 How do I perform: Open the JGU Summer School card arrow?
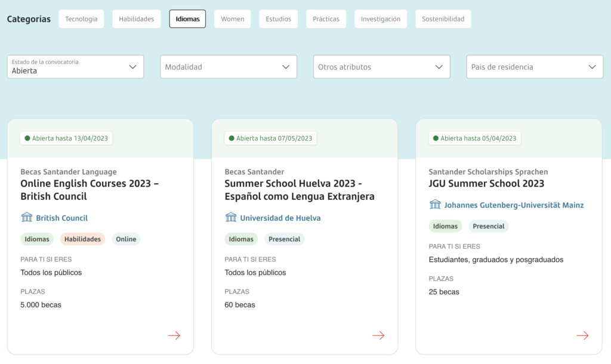pos(582,335)
